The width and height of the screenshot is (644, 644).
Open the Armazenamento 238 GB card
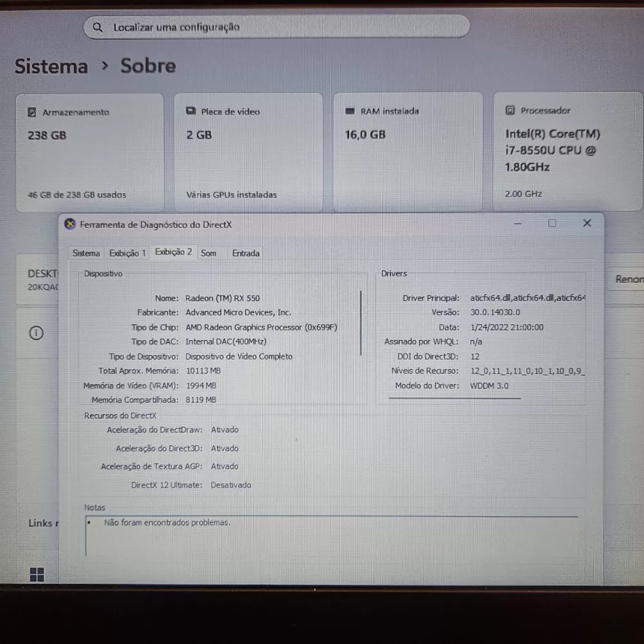90,153
